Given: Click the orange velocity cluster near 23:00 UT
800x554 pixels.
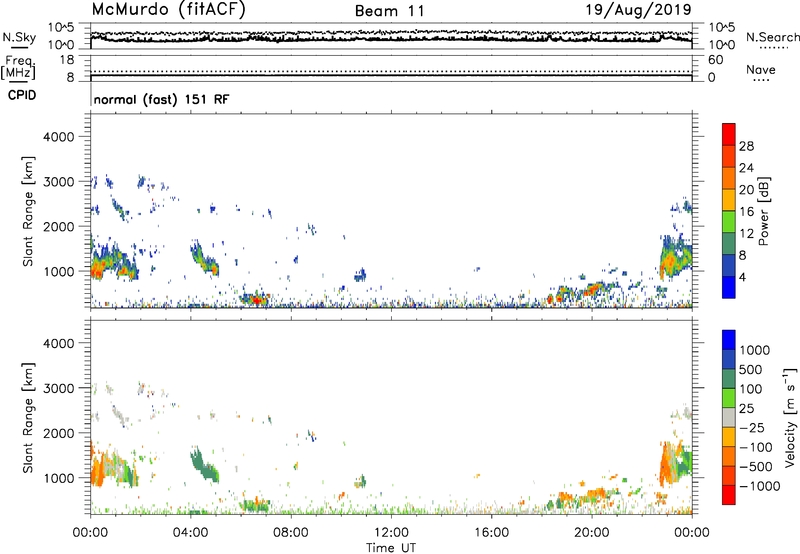Looking at the screenshot, I should point(666,465).
